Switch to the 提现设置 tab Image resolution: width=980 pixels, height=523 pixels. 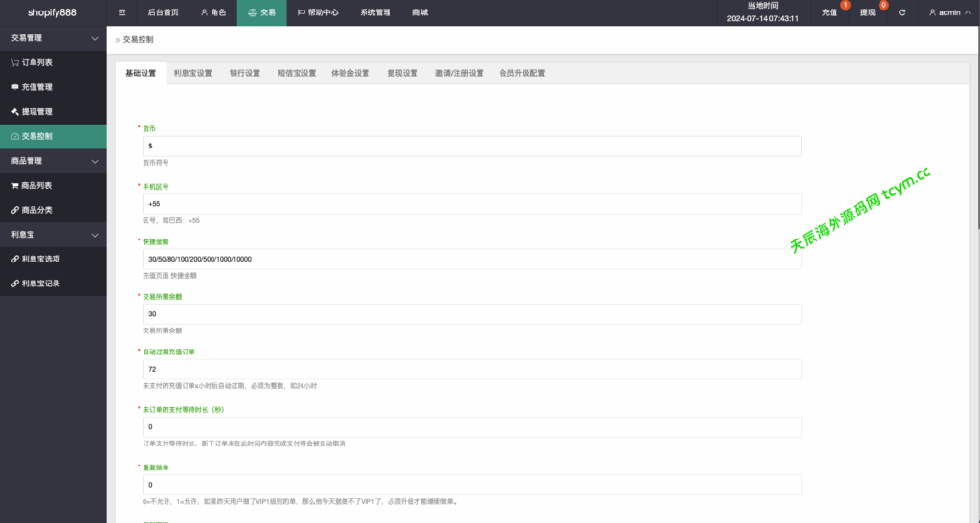tap(403, 73)
